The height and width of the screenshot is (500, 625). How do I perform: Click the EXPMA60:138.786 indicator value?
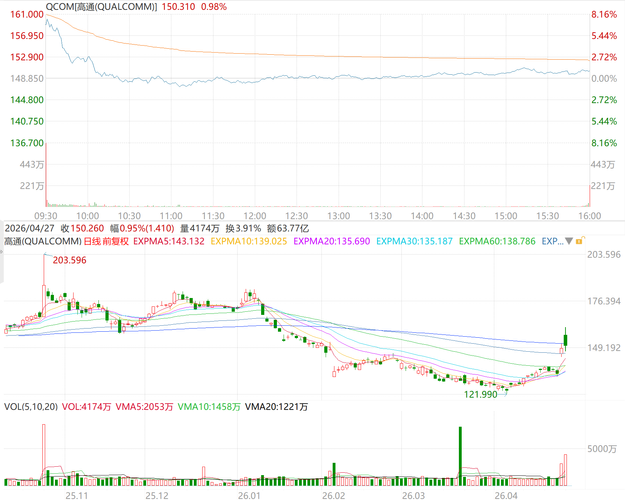(x=497, y=241)
